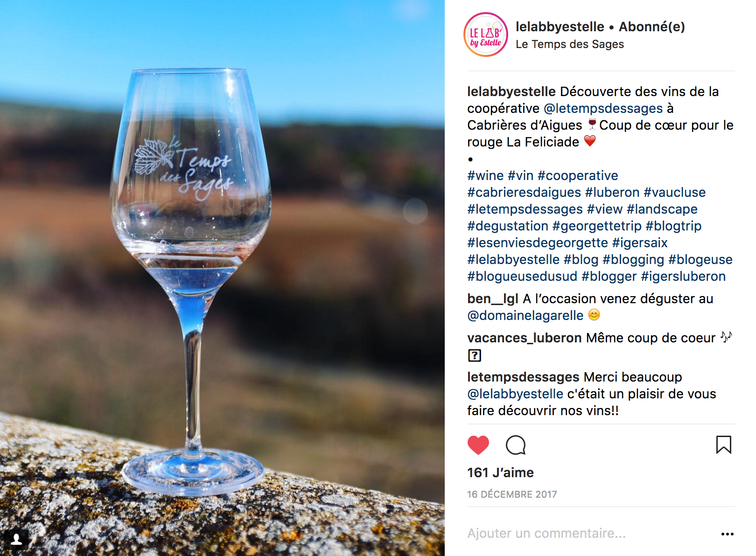The image size is (756, 556).
Task: Visit the @domainelagarelle mention
Action: coord(525,315)
